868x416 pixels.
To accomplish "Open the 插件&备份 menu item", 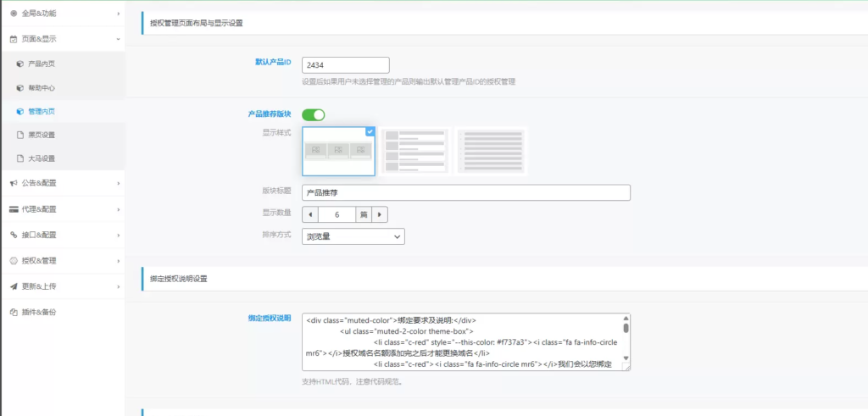I will coord(63,312).
